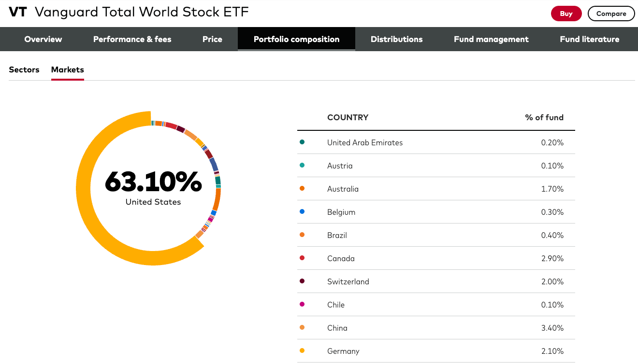Click the Belgium blue legend dot
This screenshot has height=364, width=638.
click(302, 212)
